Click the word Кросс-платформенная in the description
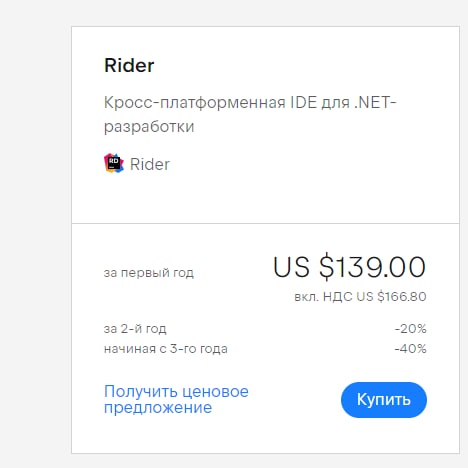 [x=195, y=102]
